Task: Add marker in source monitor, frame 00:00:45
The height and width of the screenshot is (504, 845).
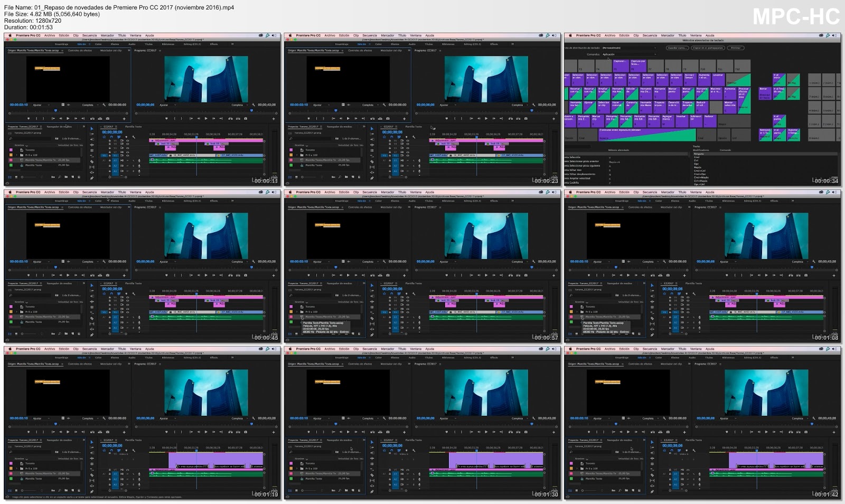Action: click(29, 275)
